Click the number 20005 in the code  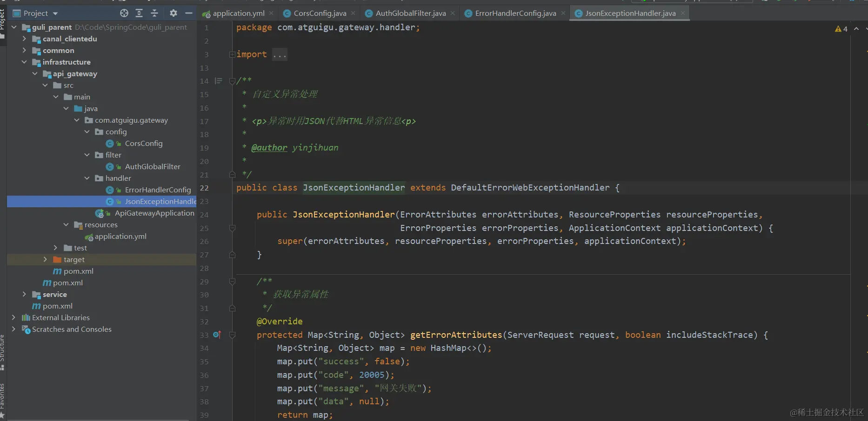click(x=372, y=375)
